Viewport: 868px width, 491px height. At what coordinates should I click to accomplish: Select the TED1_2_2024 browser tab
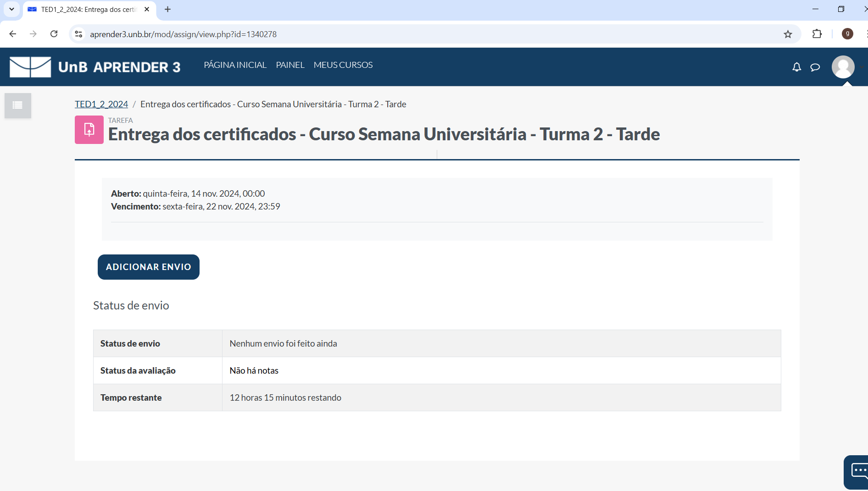pos(89,9)
